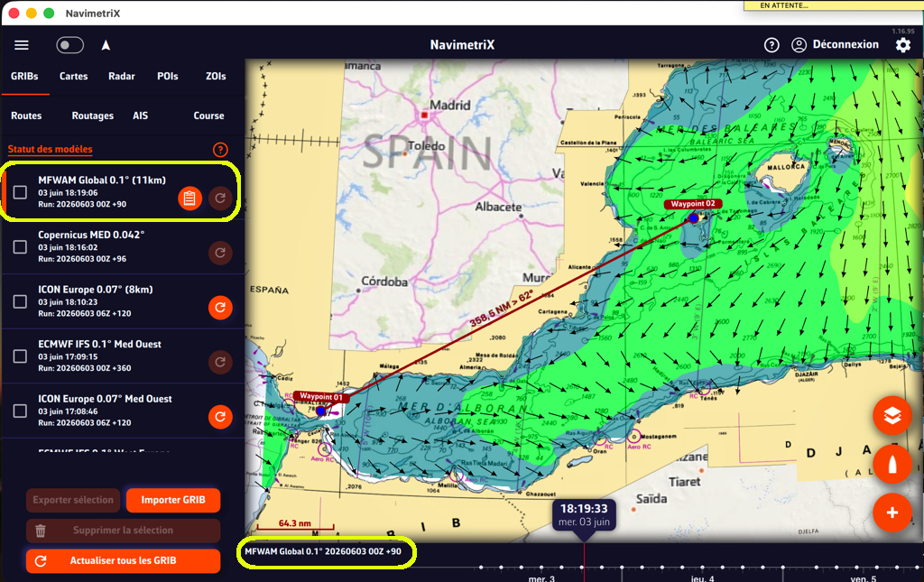Click the user account icon
The image size is (924, 582).
799,45
